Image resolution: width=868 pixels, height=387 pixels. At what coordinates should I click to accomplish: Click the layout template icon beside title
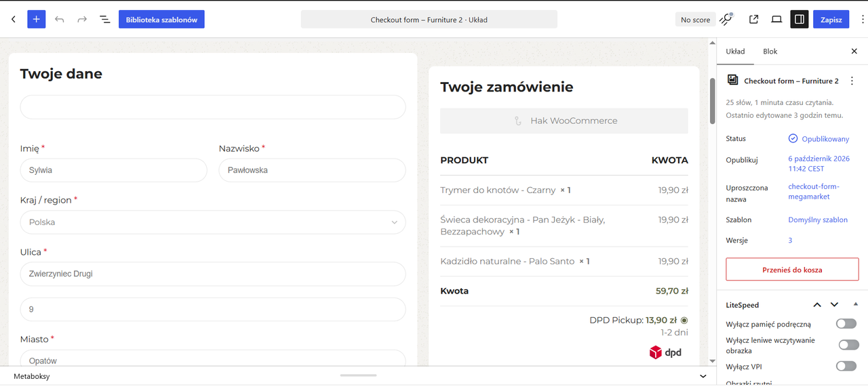click(x=732, y=80)
